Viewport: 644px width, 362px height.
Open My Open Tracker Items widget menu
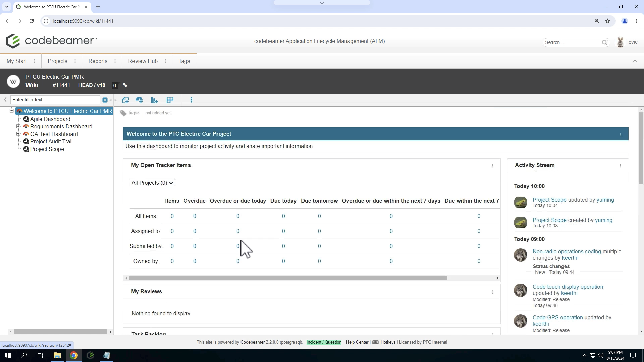pos(492,166)
